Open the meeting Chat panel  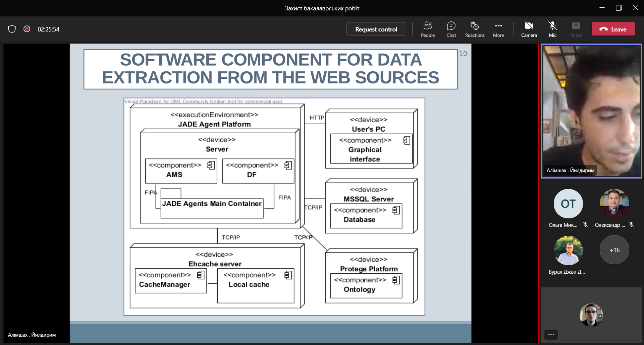click(451, 29)
